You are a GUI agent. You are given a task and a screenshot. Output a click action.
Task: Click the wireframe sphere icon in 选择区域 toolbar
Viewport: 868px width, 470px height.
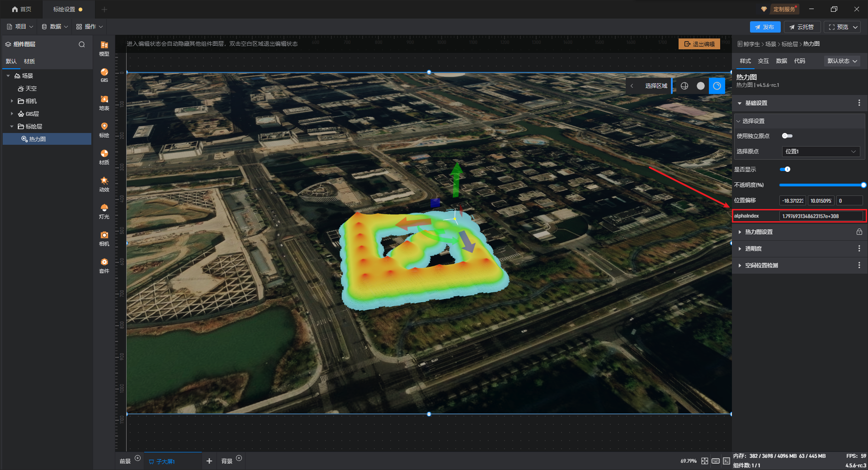point(684,86)
